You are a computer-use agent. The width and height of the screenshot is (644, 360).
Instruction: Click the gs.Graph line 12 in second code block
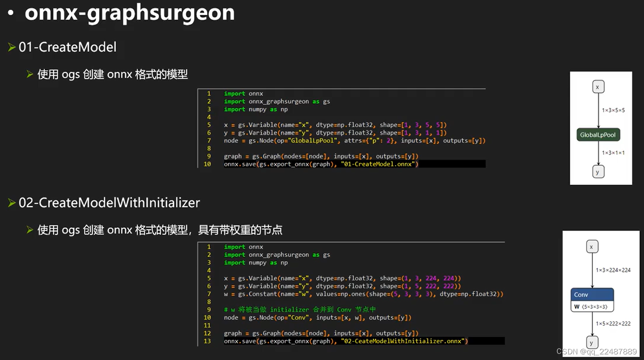(321, 333)
